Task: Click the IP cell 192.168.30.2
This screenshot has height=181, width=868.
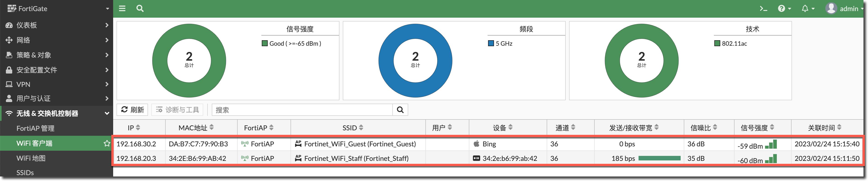Action: click(x=136, y=144)
